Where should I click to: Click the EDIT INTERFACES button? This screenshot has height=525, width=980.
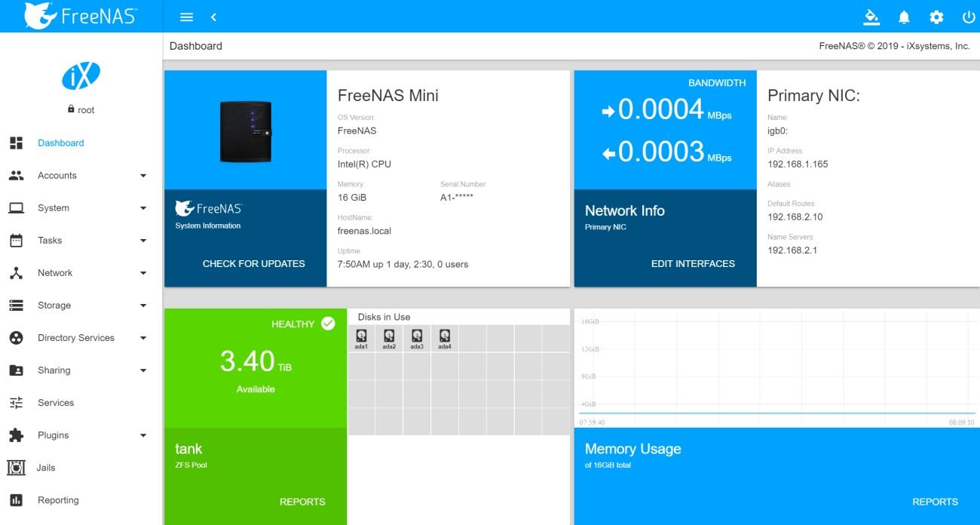693,263
